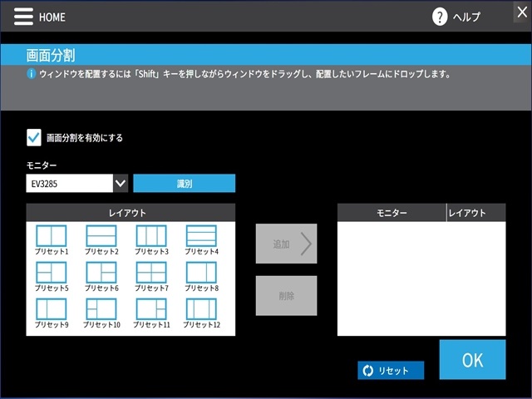
Task: Click the リセット button
Action: 391,370
